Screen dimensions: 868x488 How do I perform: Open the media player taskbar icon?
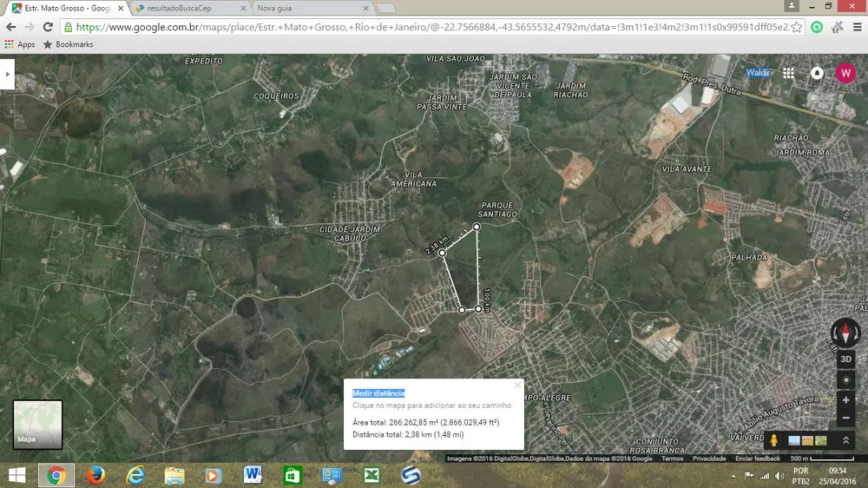[x=214, y=475]
